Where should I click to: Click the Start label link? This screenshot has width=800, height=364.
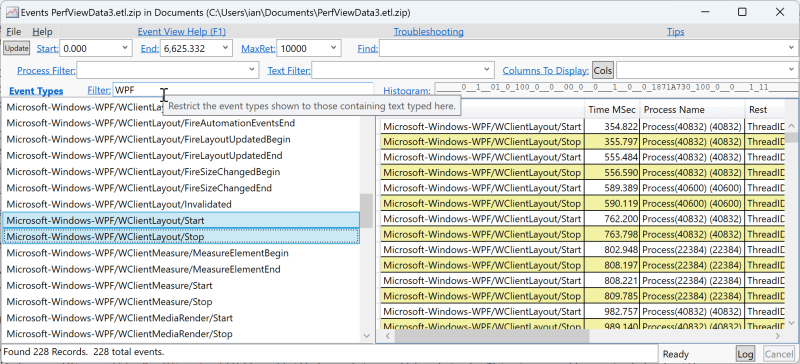(47, 49)
